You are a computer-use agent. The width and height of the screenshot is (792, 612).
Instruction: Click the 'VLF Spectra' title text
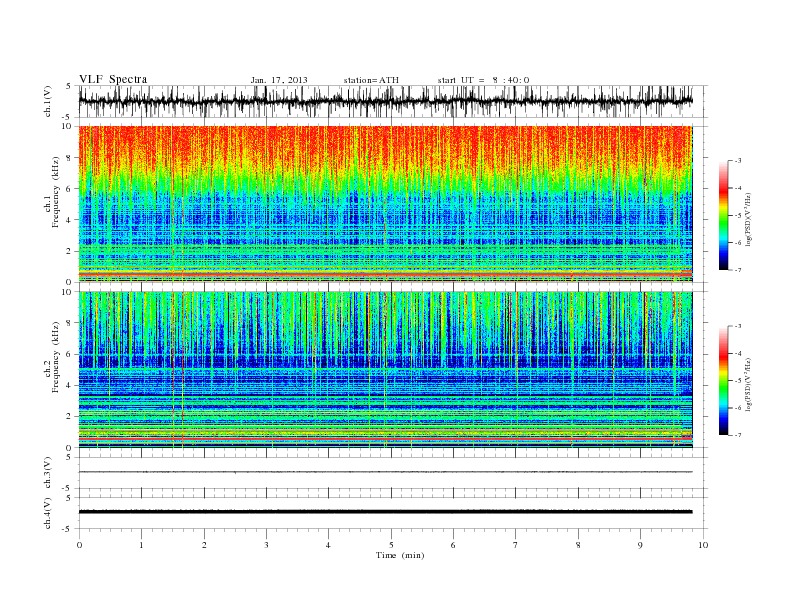[113, 79]
